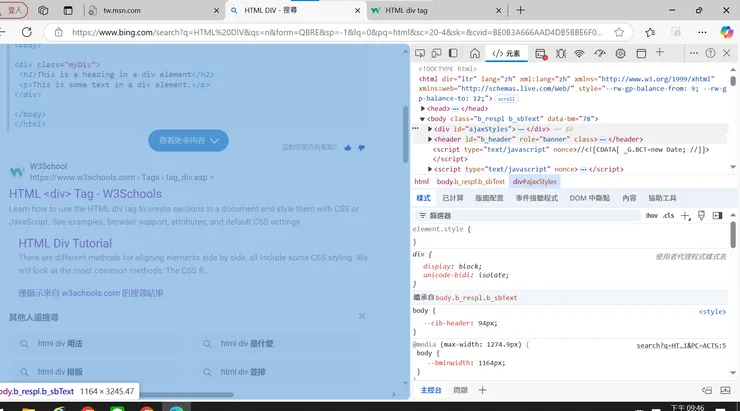Toggle the .cls class editor
This screenshot has width=740, height=411.
(x=668, y=216)
